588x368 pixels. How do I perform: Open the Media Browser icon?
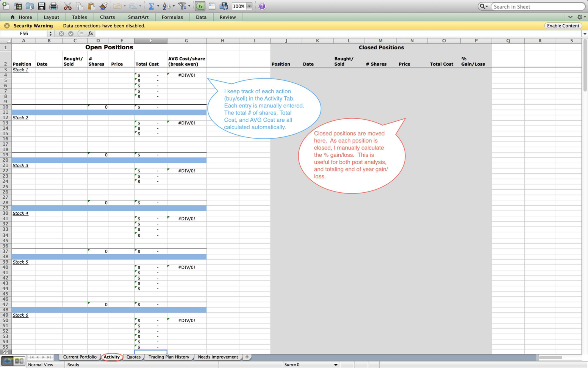224,6
